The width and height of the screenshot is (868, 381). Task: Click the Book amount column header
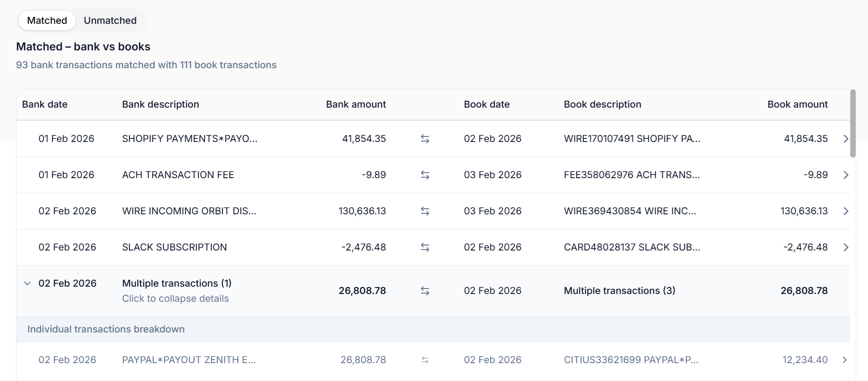pyautogui.click(x=798, y=104)
